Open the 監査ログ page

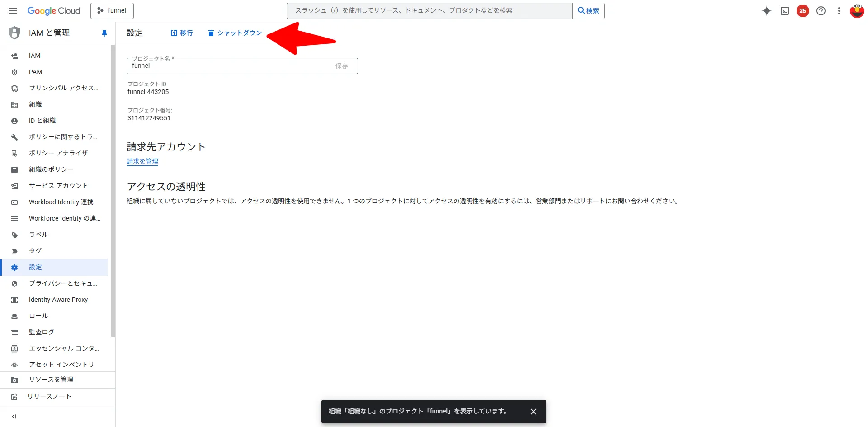(41, 332)
